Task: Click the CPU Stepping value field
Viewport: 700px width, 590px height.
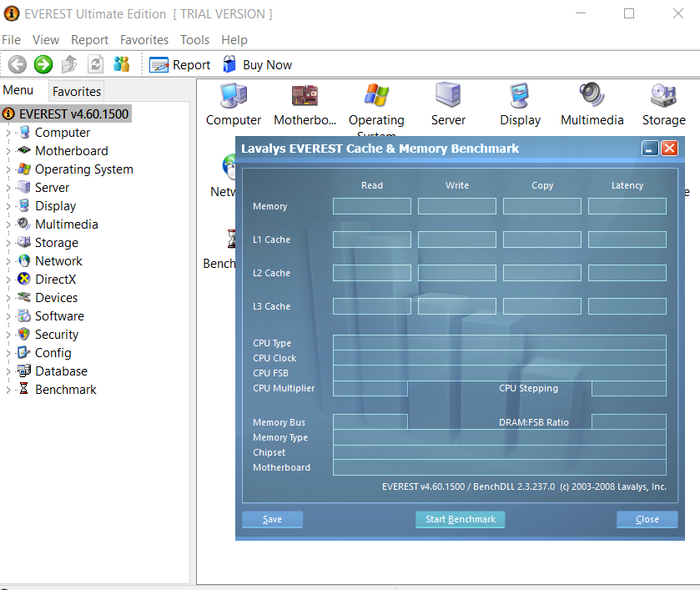Action: click(x=629, y=389)
